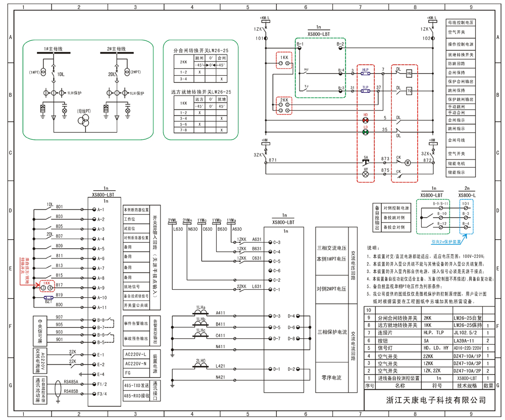This screenshot has width=505, height=420.
Task: Click the green LD indicator lamp symbol
Action: [x=366, y=132]
